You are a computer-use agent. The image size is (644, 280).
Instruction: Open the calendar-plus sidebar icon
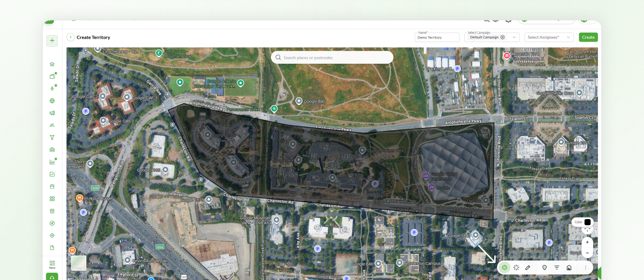click(52, 211)
